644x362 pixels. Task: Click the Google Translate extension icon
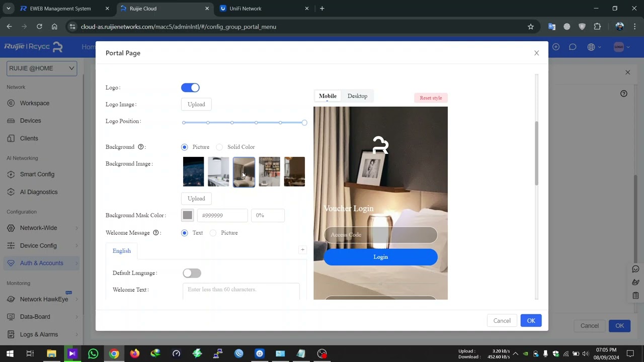[552, 27]
